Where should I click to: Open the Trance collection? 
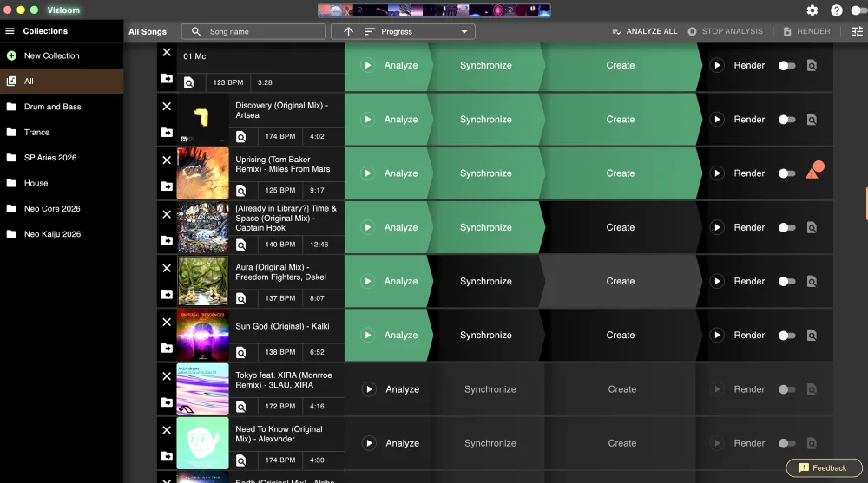point(62,132)
